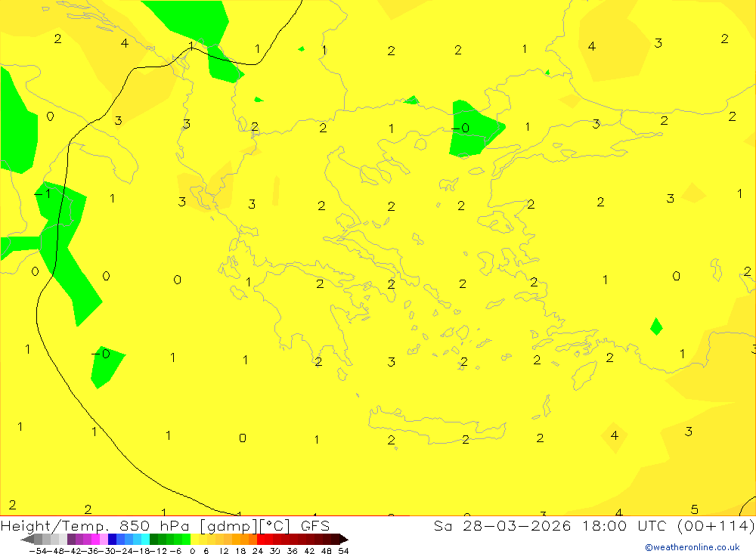Pick the cyan swatch in temperature legend

coord(145,540)
